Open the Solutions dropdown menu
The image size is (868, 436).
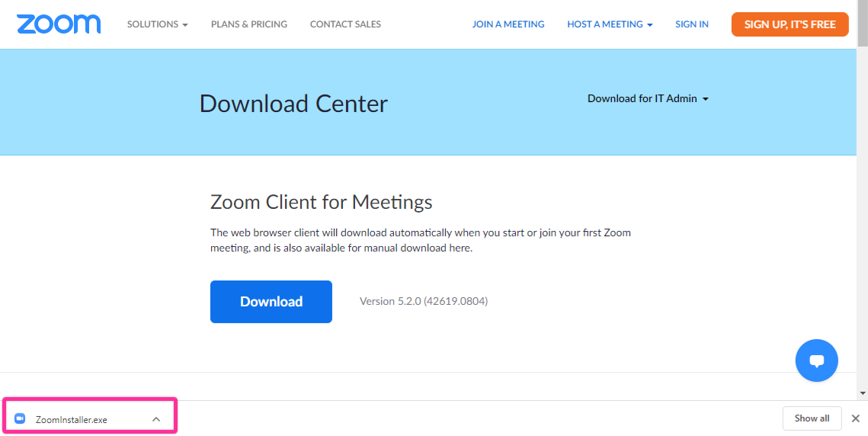157,24
